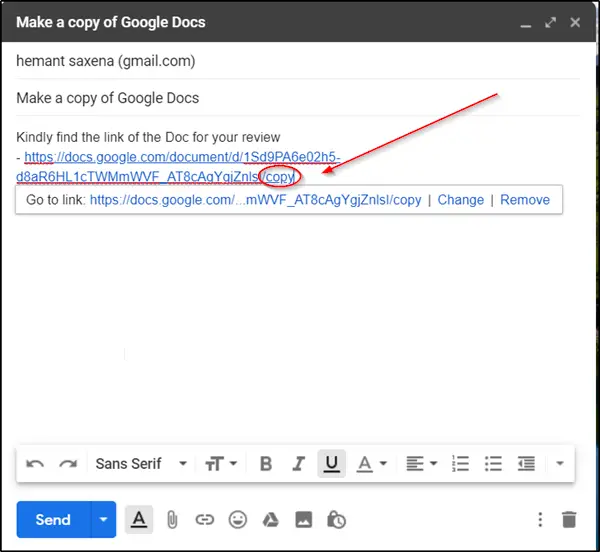The image size is (600, 552).
Task: Attach files with the paperclip icon
Action: 172,520
